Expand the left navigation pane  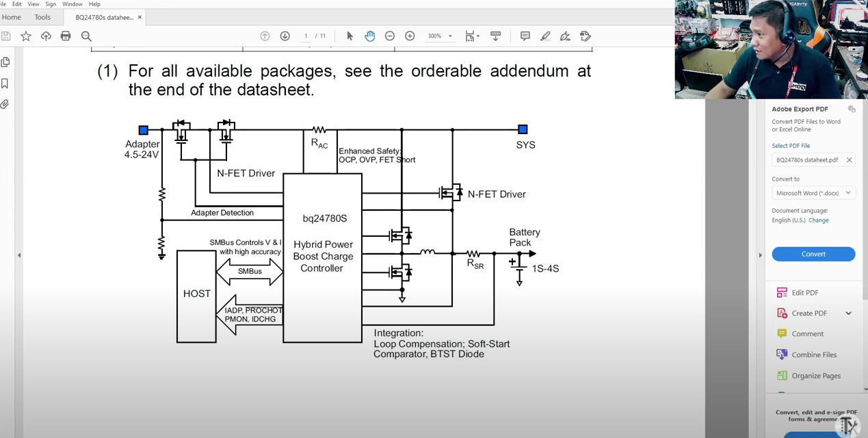pyautogui.click(x=19, y=255)
